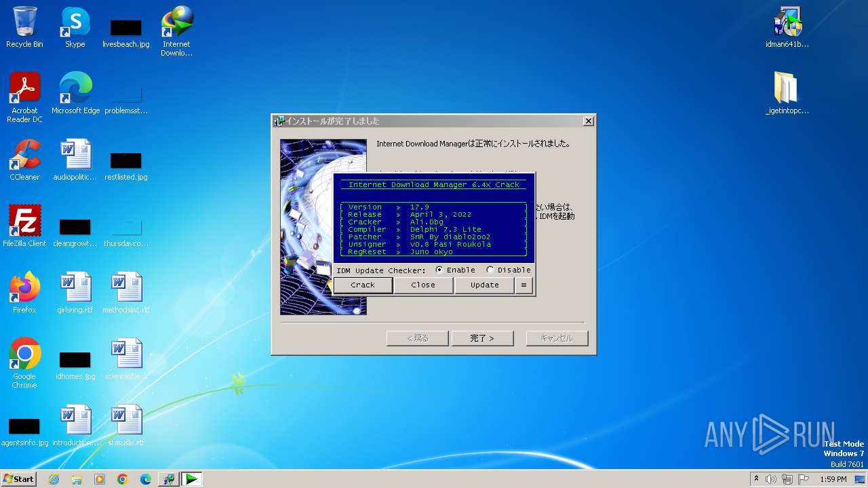Select the sciencesbe document icon
Screen dimensions: 868x488
[x=126, y=359]
